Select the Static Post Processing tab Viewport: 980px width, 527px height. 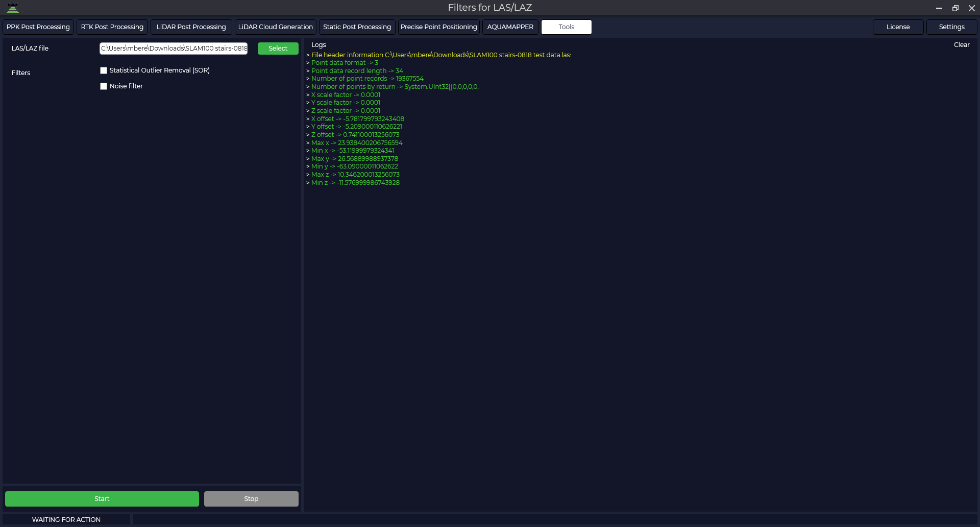(x=357, y=27)
